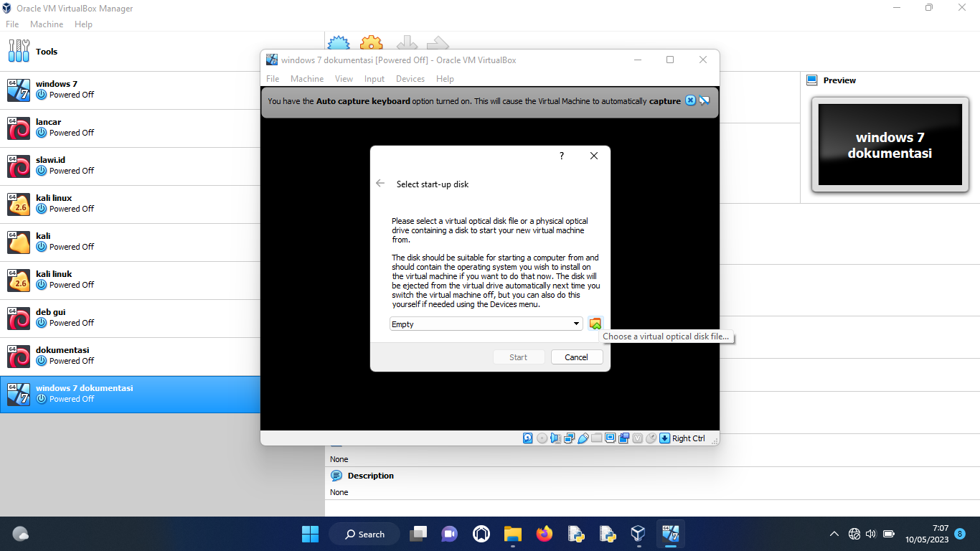Open the audio status bar icon
Viewport: 980px width, 551px height.
pos(556,438)
